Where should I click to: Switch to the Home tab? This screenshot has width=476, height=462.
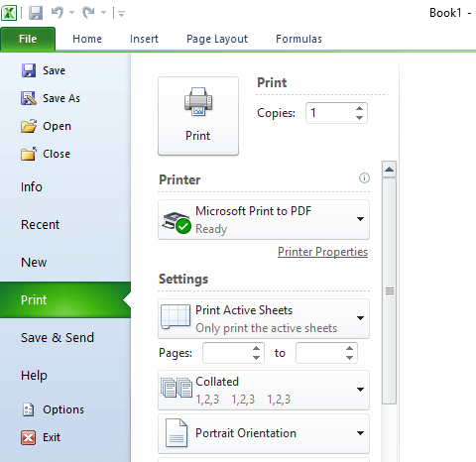pyautogui.click(x=87, y=39)
